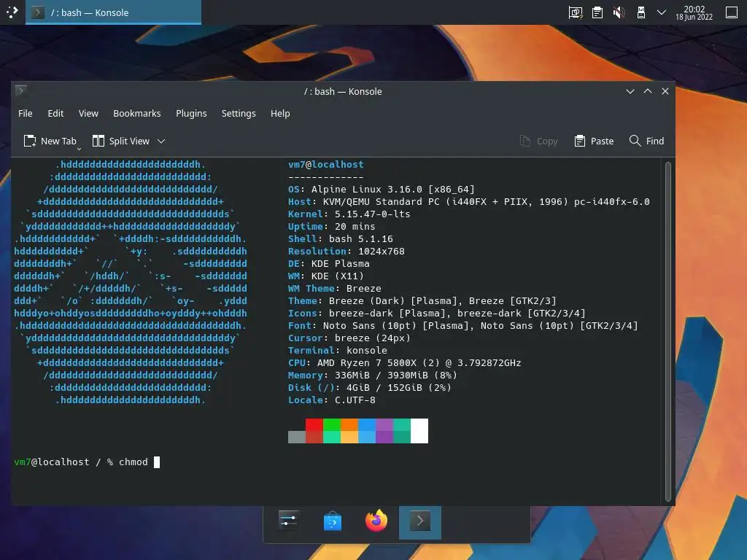The height and width of the screenshot is (560, 747).
Task: Expand the hidden system tray icons arrow
Action: pyautogui.click(x=662, y=12)
